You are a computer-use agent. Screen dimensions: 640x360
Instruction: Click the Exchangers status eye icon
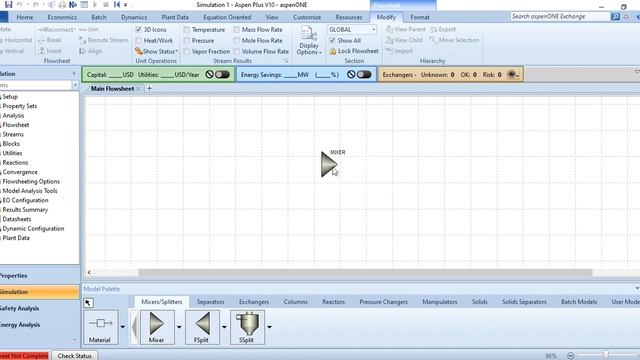[x=512, y=75]
